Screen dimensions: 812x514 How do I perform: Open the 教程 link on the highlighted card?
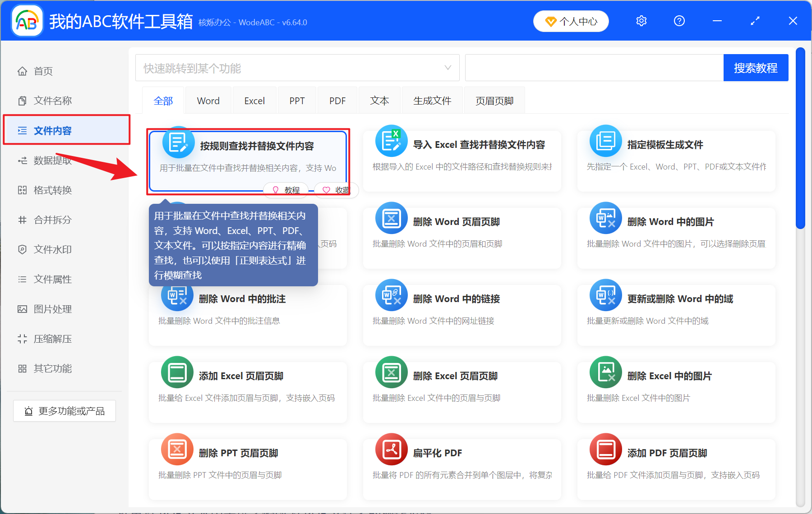(x=286, y=190)
